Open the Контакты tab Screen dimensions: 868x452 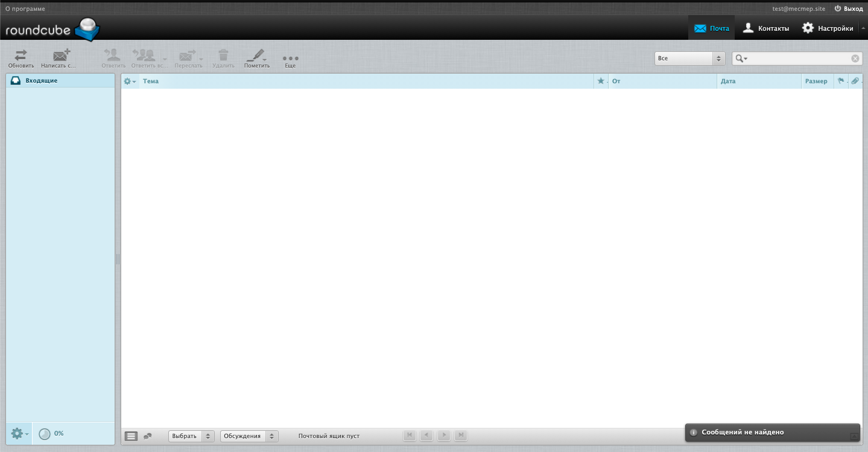tap(765, 28)
